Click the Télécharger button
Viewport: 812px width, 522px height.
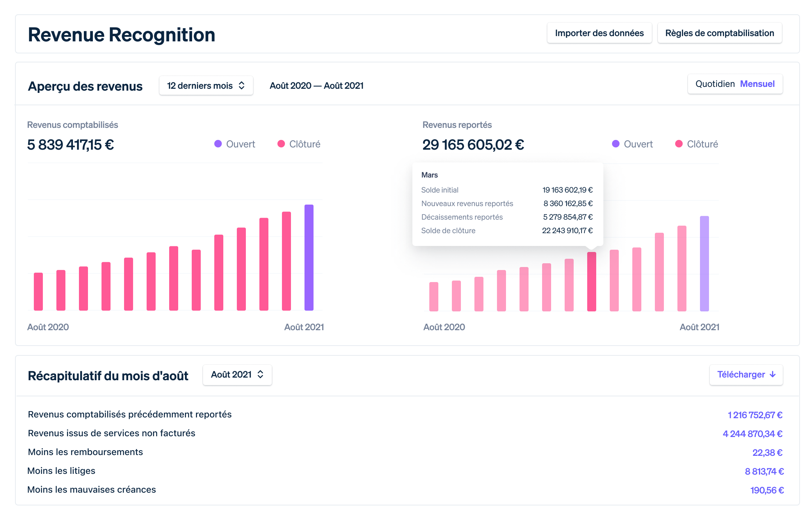pyautogui.click(x=746, y=375)
